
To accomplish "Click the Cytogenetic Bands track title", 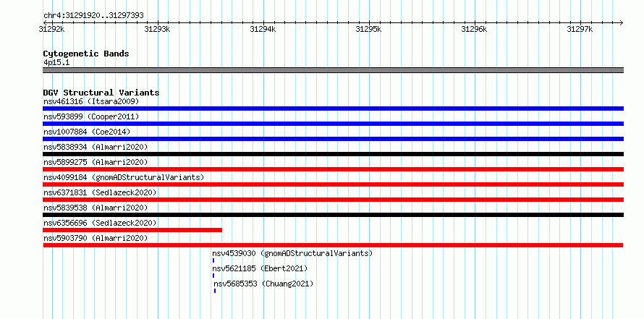I will click(86, 54).
